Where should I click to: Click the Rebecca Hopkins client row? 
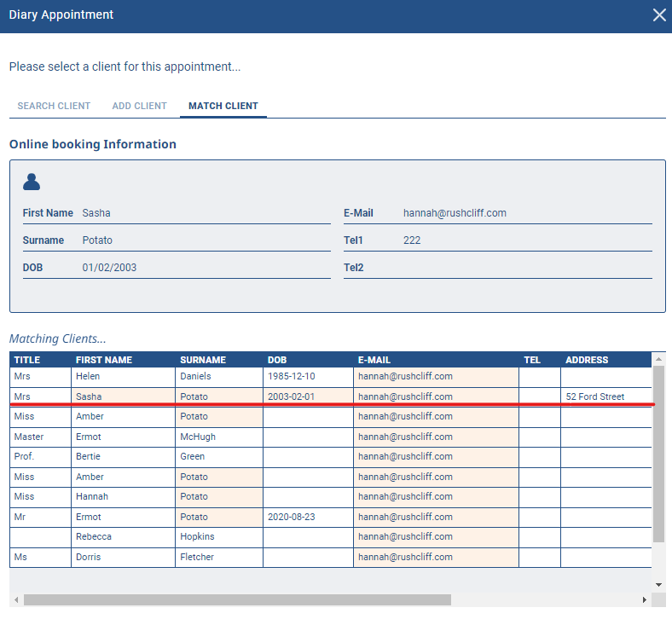coord(330,537)
